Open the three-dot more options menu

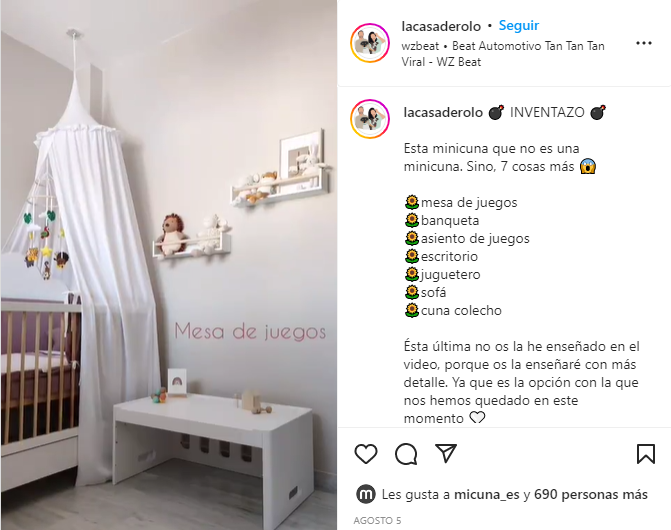pos(644,43)
